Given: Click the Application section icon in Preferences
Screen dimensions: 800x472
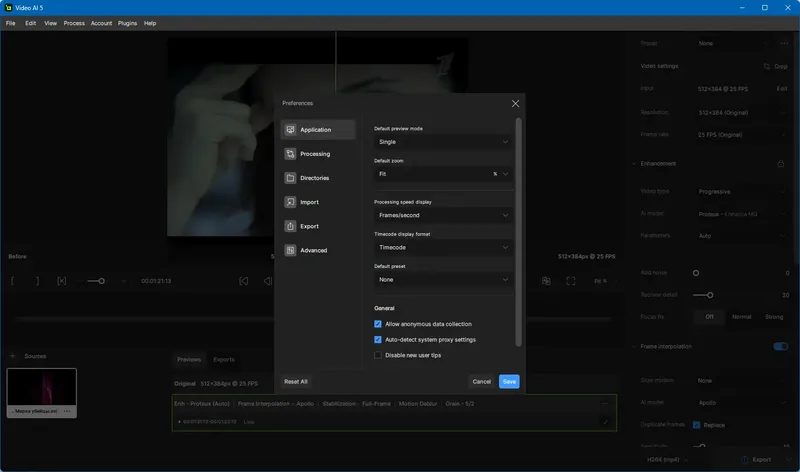Looking at the screenshot, I should click(x=290, y=130).
